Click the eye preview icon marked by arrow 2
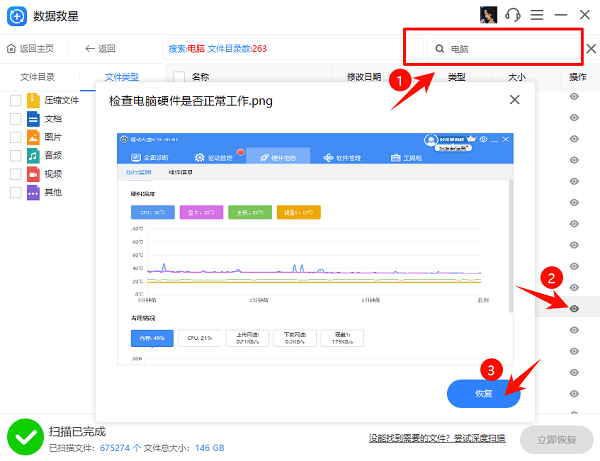Image resolution: width=600 pixels, height=461 pixels. tap(575, 309)
